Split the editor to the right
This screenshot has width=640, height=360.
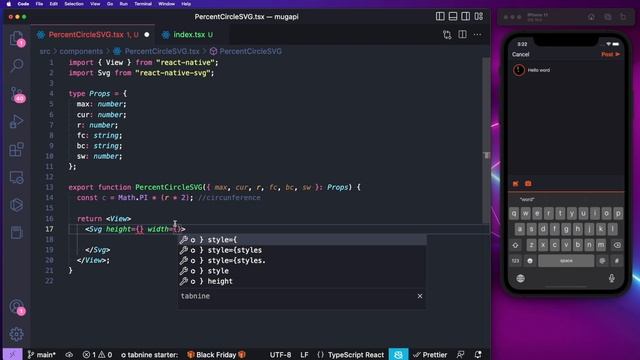(462, 35)
